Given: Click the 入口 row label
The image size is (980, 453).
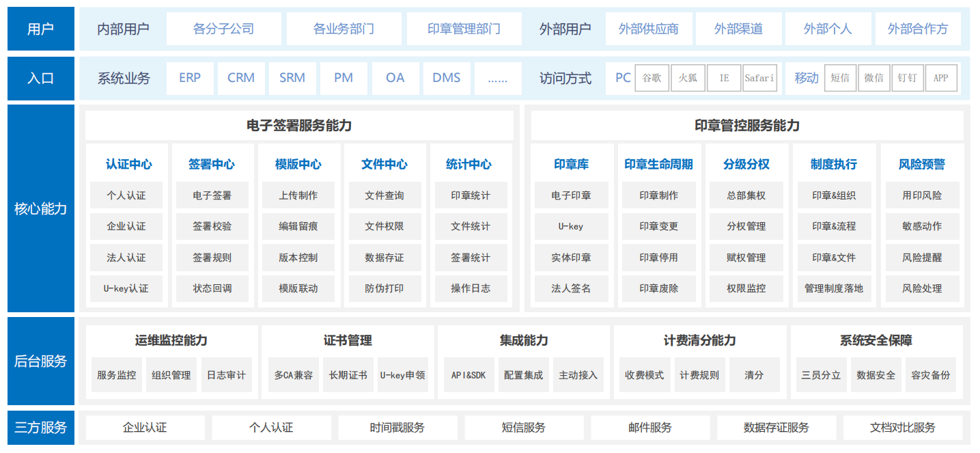Looking at the screenshot, I should click(41, 78).
